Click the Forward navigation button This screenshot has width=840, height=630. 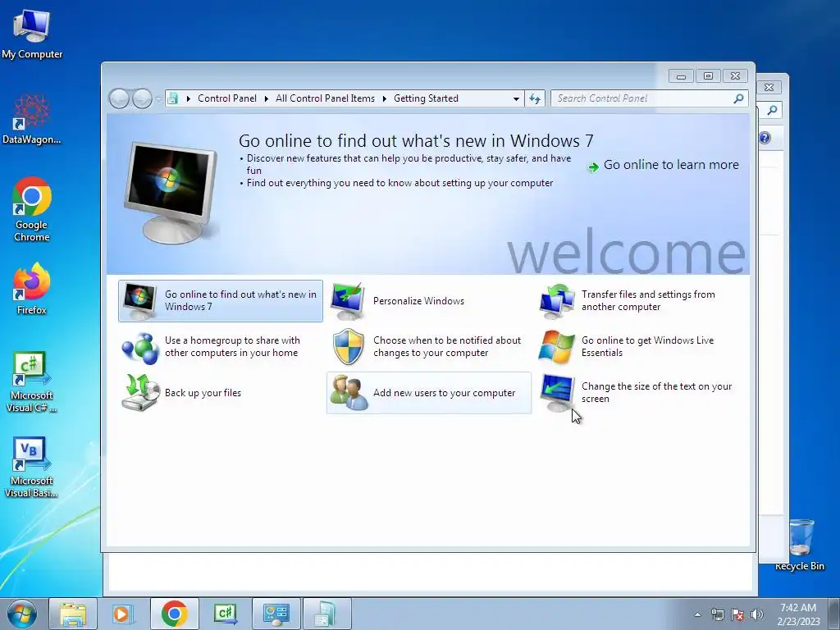pos(142,98)
